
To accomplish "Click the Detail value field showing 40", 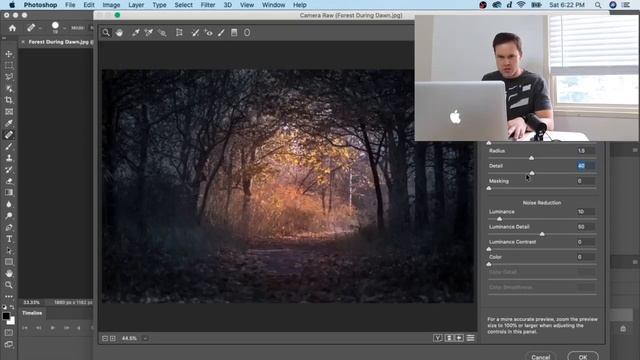I will pyautogui.click(x=585, y=166).
